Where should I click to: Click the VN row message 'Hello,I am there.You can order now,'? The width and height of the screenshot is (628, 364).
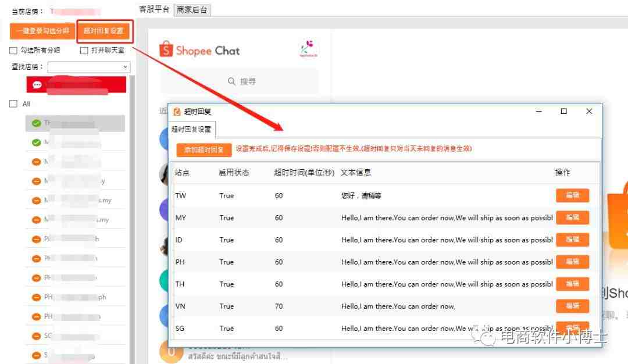(398, 306)
